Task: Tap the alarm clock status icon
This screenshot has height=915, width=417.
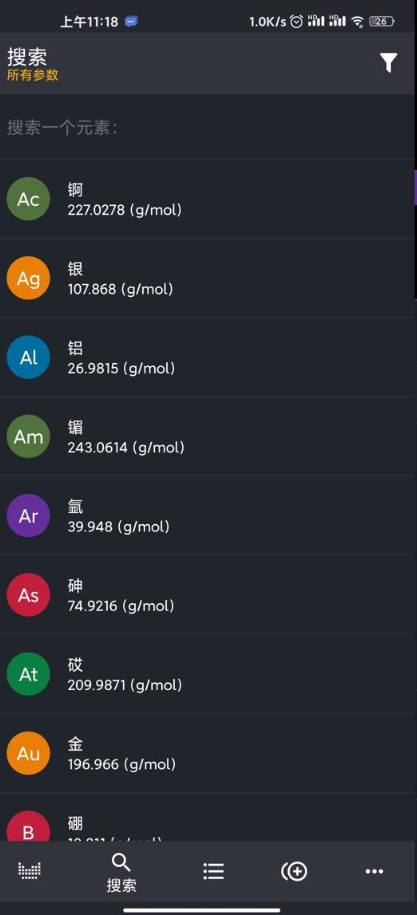Action: click(x=297, y=22)
